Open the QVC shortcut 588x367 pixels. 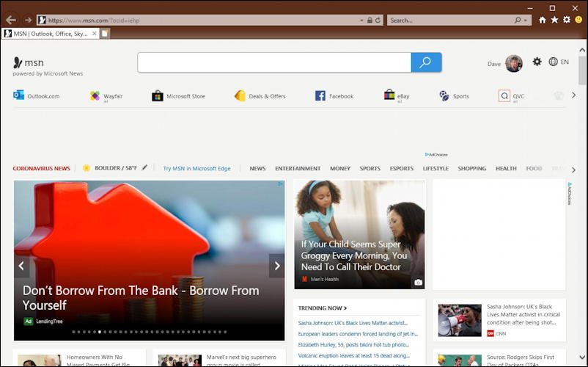[x=512, y=96]
